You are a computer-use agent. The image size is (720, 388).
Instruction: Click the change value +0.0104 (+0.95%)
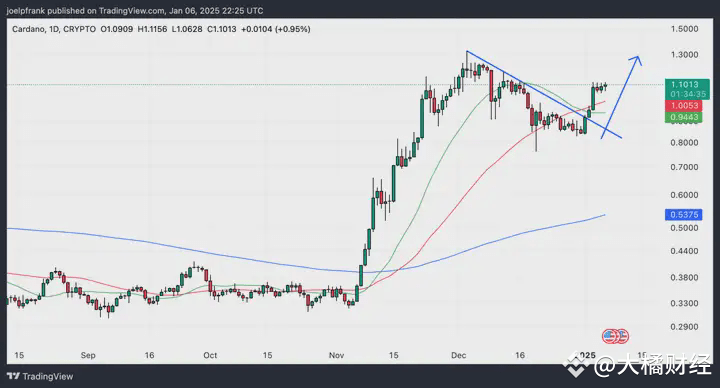point(276,29)
